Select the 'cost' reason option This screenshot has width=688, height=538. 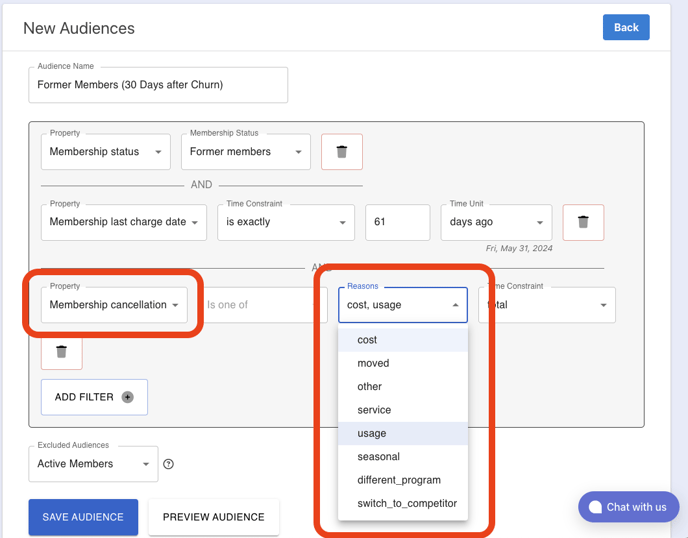pos(403,340)
